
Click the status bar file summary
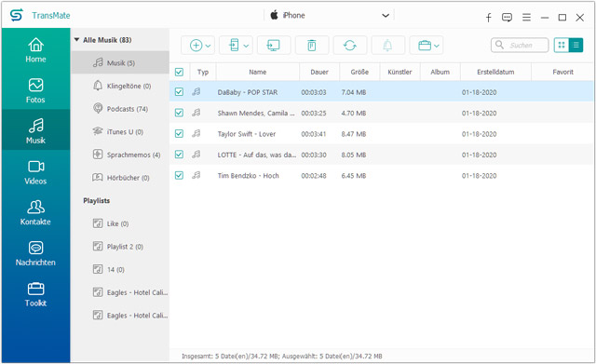point(281,356)
